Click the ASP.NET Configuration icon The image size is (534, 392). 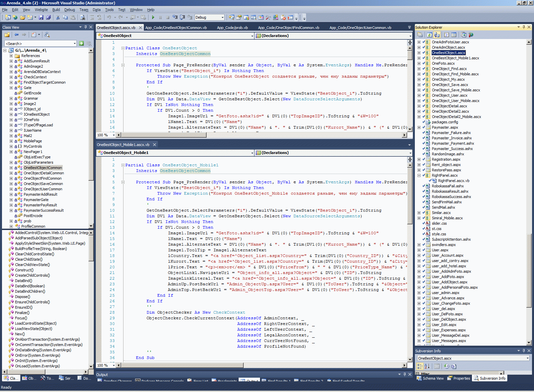click(471, 35)
